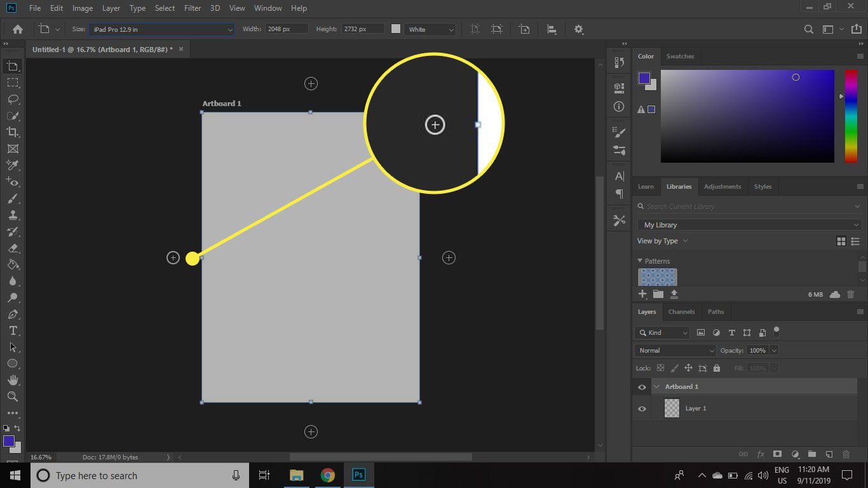
Task: Switch to the Swatches tab
Action: pos(680,57)
